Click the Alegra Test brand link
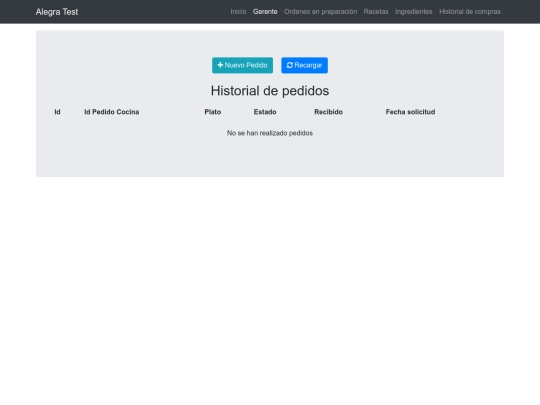Viewport: 540px width, 405px height. point(57,12)
